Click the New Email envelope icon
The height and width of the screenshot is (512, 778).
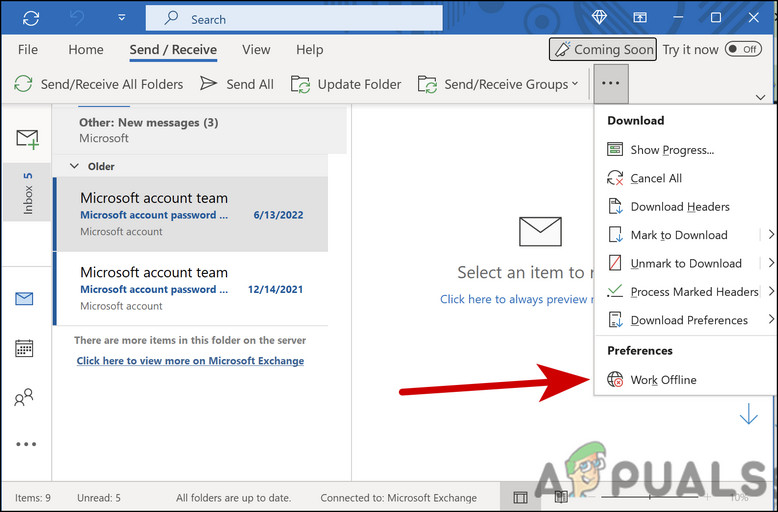[27, 138]
